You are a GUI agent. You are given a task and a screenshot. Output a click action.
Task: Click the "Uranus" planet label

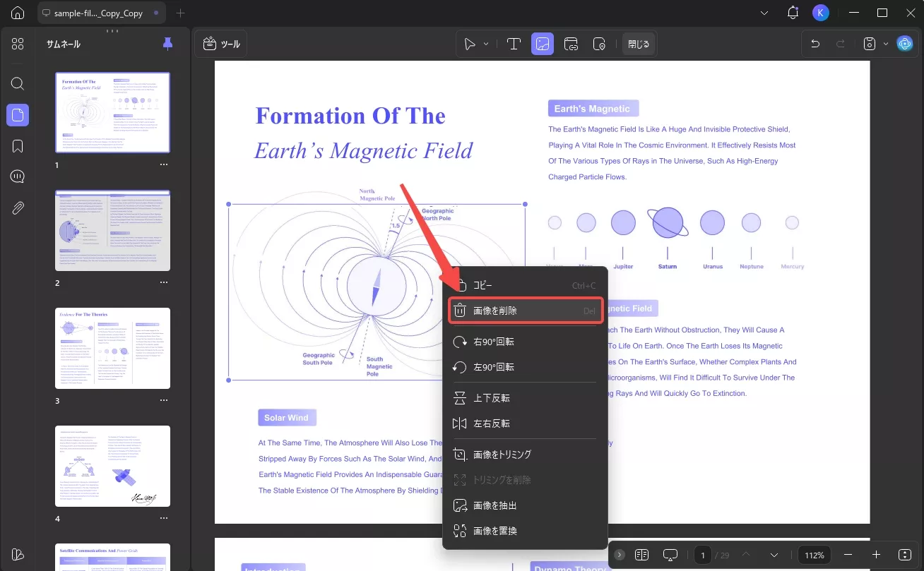tap(713, 267)
